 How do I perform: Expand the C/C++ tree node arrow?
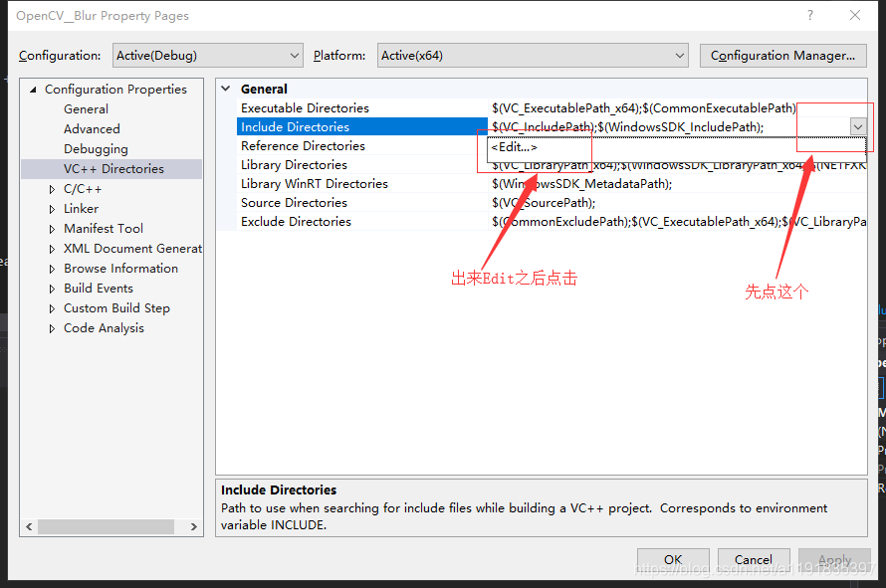coord(52,189)
